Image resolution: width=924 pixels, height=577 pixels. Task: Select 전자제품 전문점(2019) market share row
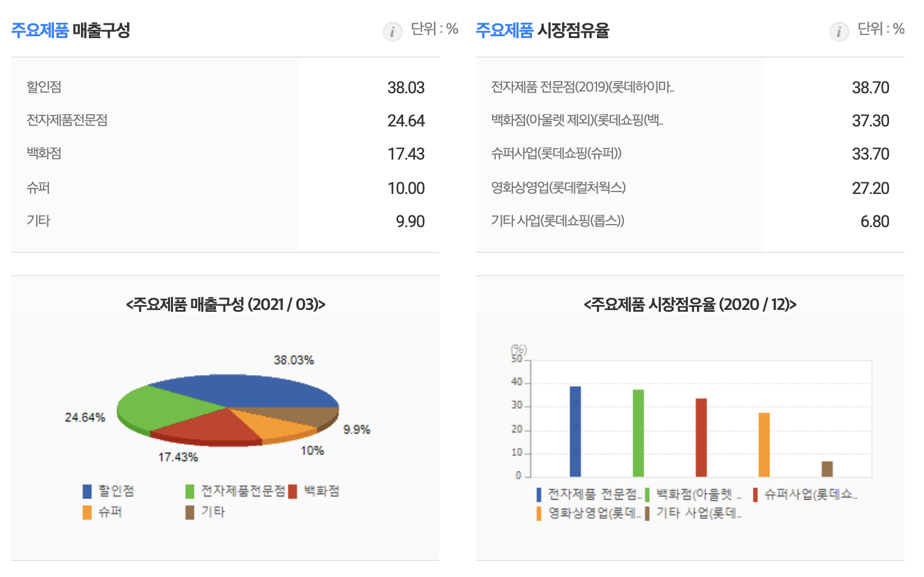(583, 87)
